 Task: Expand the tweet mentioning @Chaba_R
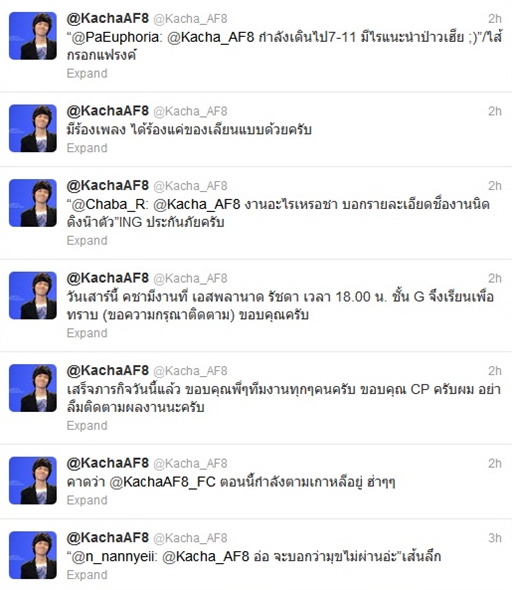click(87, 240)
